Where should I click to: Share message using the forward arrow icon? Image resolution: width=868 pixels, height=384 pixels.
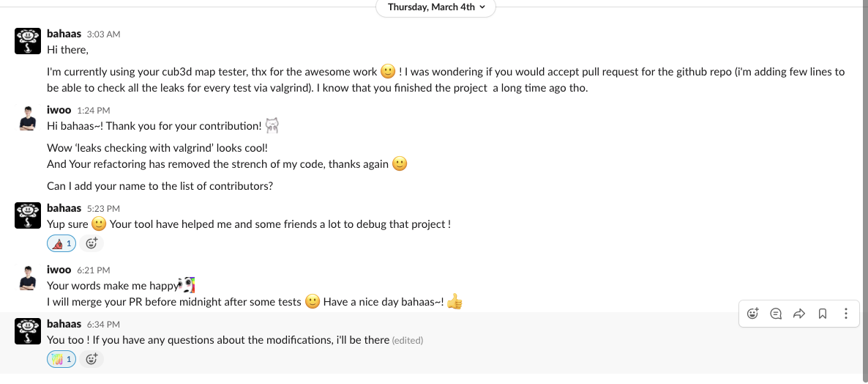[x=799, y=314]
